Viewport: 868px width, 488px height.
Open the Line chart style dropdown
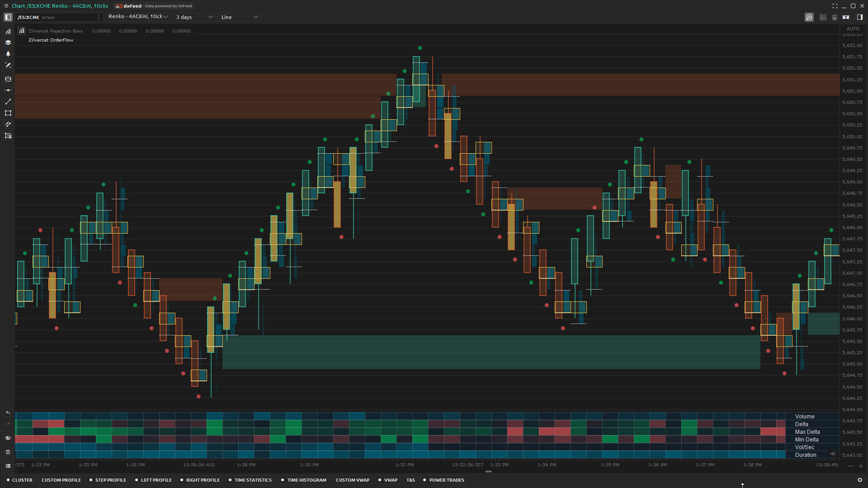point(240,17)
